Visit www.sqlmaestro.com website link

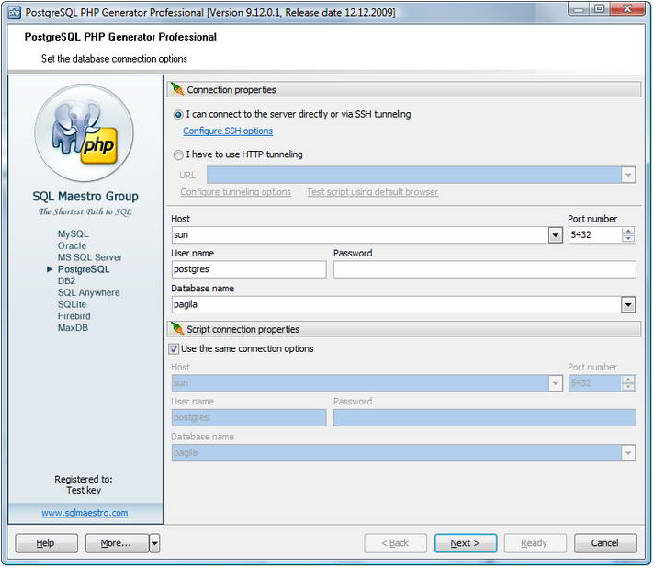click(x=84, y=513)
